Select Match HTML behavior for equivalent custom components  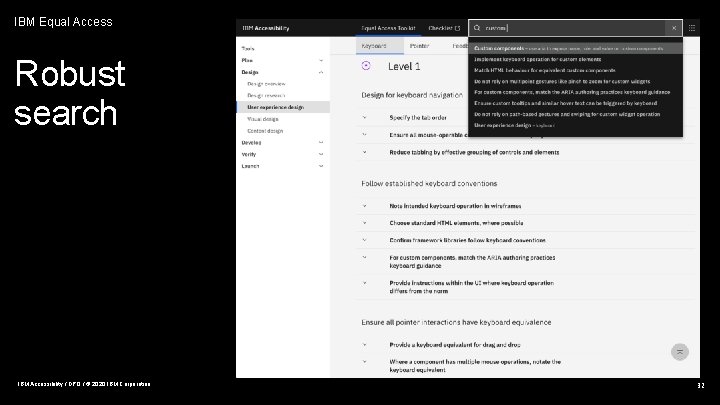pyautogui.click(x=575, y=70)
